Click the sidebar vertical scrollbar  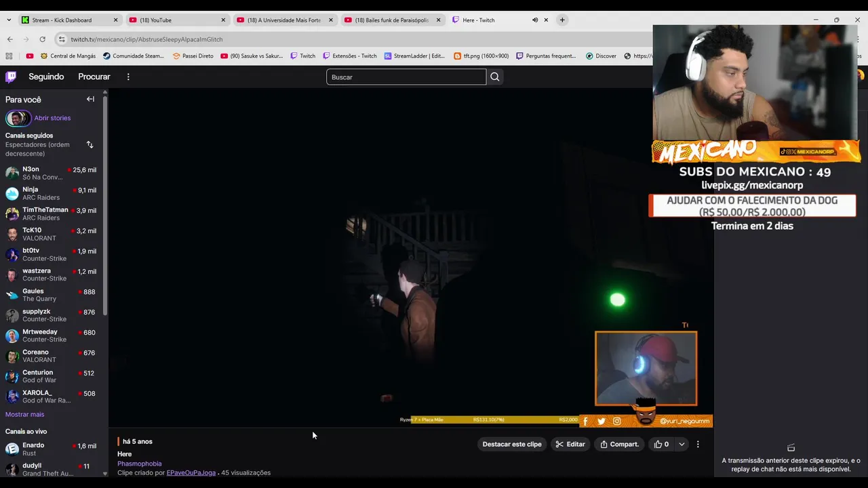tap(105, 207)
